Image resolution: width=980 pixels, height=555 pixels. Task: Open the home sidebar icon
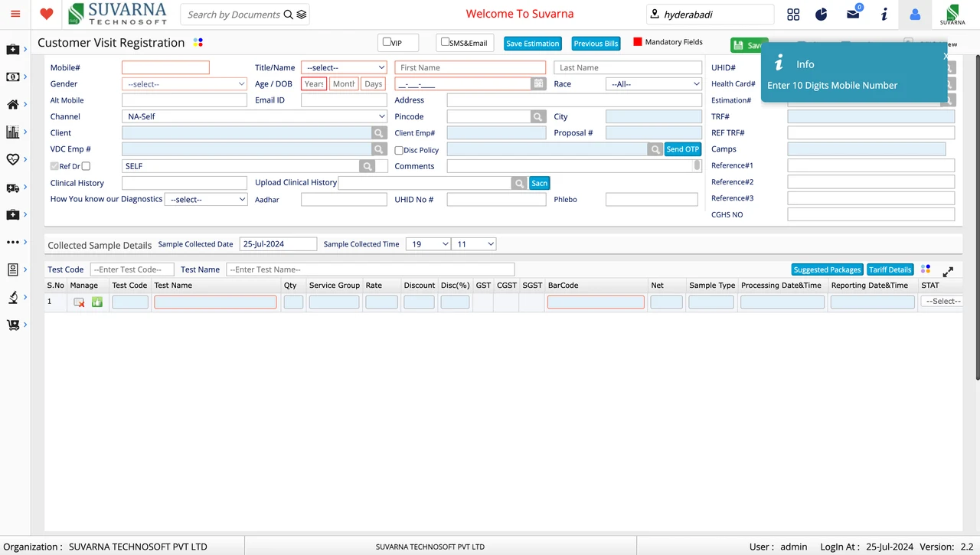pyautogui.click(x=13, y=104)
